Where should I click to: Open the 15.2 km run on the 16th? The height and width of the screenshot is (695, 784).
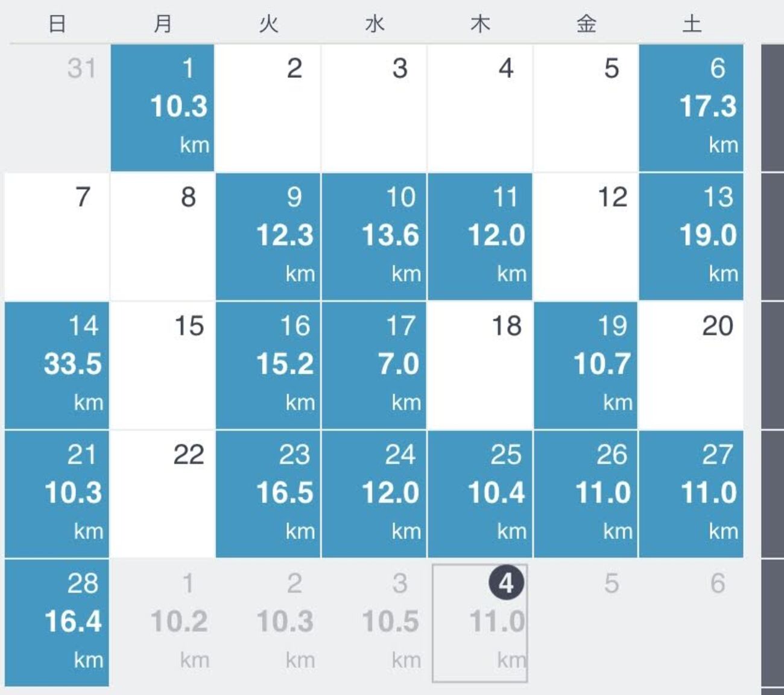coord(268,365)
